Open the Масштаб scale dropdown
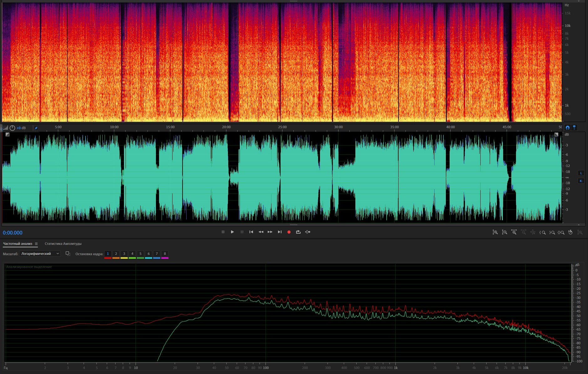 tap(40, 254)
